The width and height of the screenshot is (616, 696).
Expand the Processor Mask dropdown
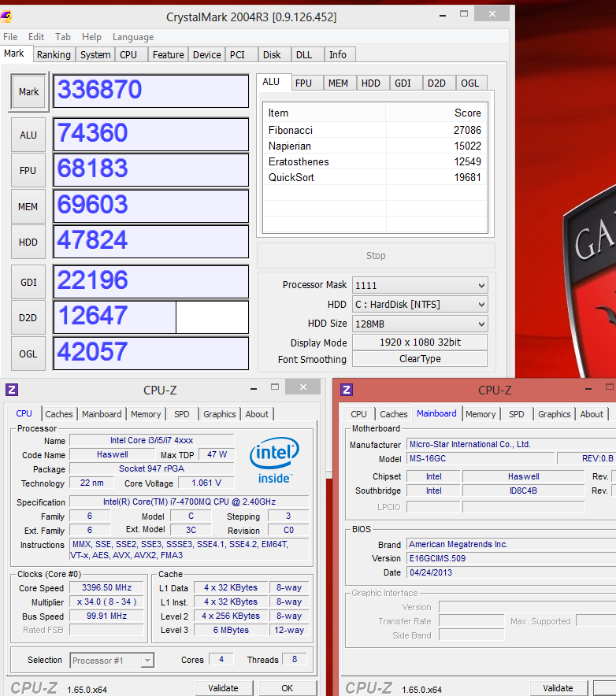[420, 286]
